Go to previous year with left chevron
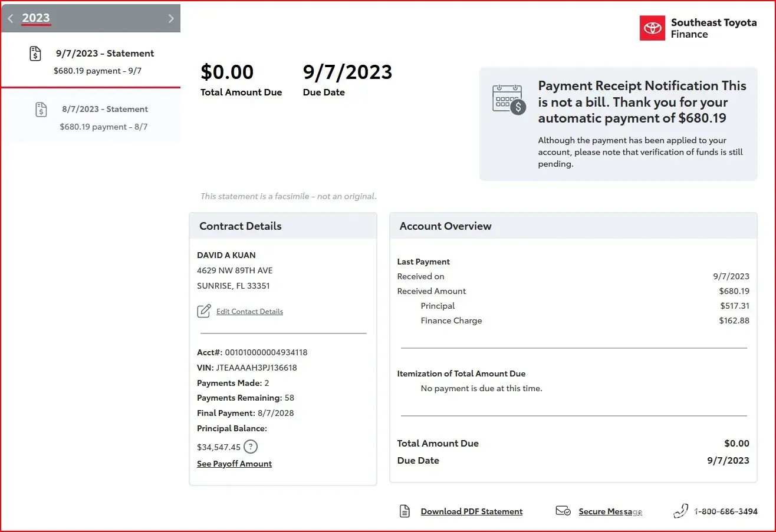 [11, 19]
